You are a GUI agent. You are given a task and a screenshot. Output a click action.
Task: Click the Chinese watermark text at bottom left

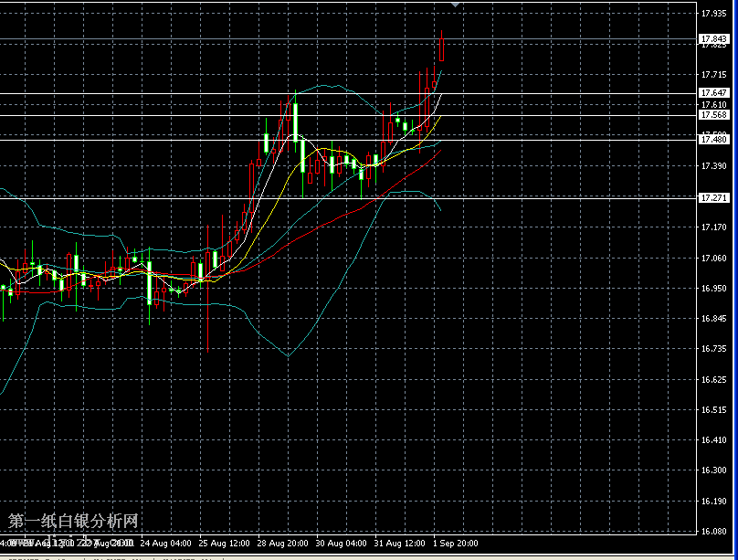coord(73,522)
